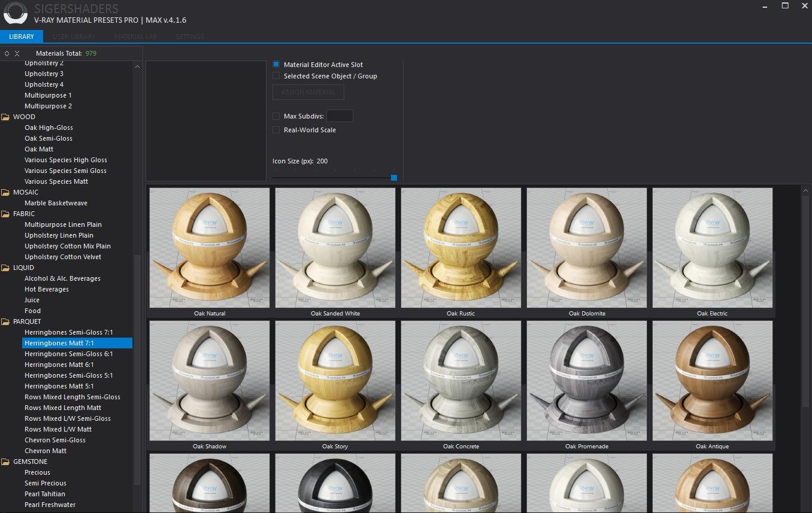Click the X collapse-all icon beside Materials Total
The width and height of the screenshot is (812, 513).
(17, 53)
